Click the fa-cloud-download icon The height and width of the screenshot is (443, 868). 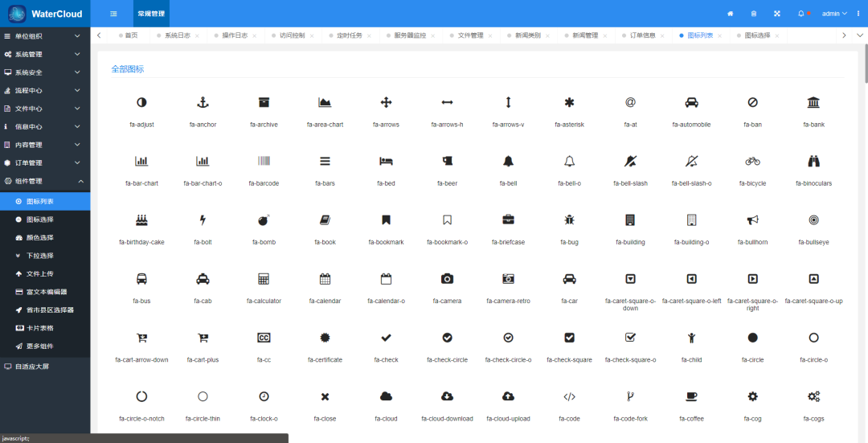(448, 396)
